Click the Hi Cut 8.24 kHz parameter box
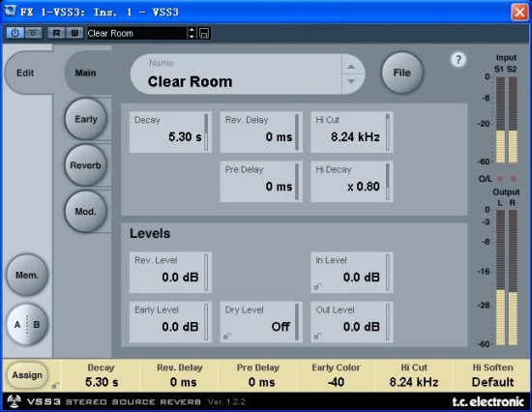This screenshot has width=532, height=412. click(x=352, y=132)
